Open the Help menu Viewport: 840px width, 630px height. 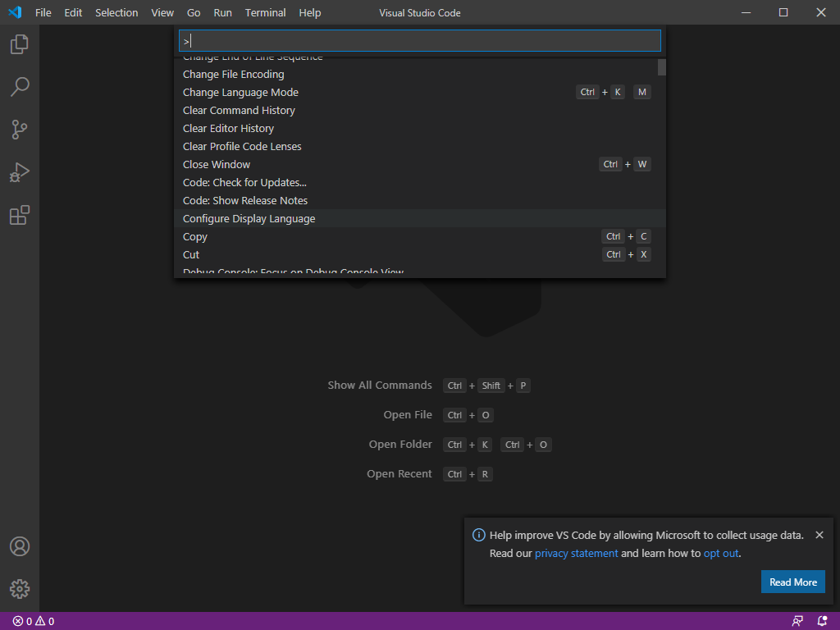click(309, 12)
